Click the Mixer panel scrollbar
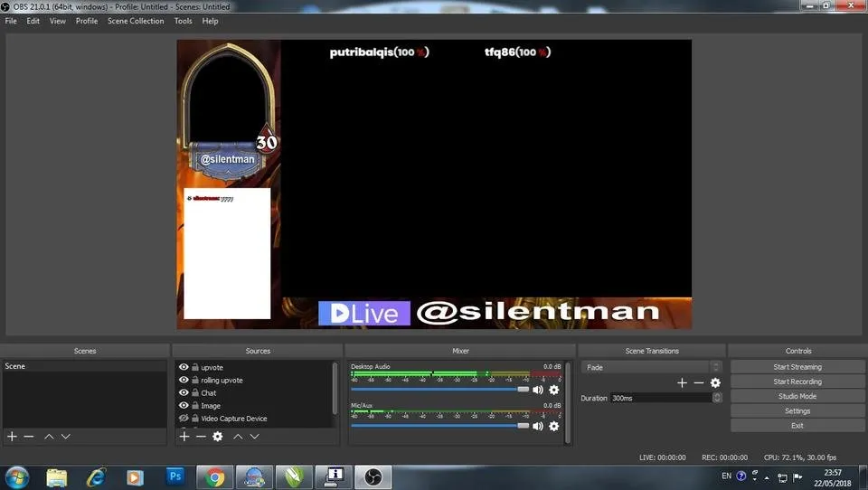The height and width of the screenshot is (490, 868). [568, 402]
